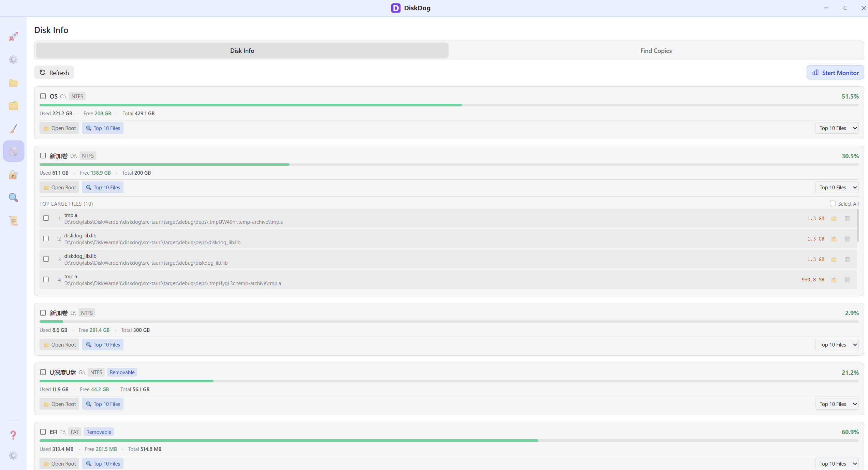Open folder location for tmp.a row 1
Screen dimensions: 868x470
tap(834, 219)
